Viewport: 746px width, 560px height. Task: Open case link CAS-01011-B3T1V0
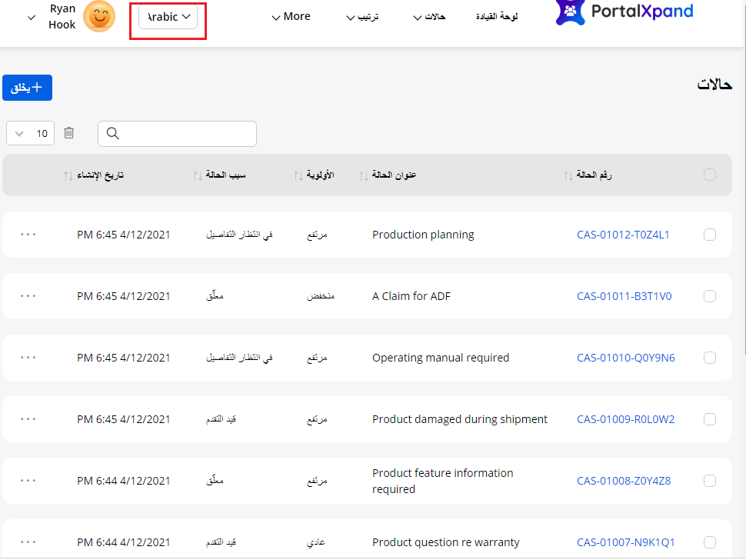click(624, 296)
